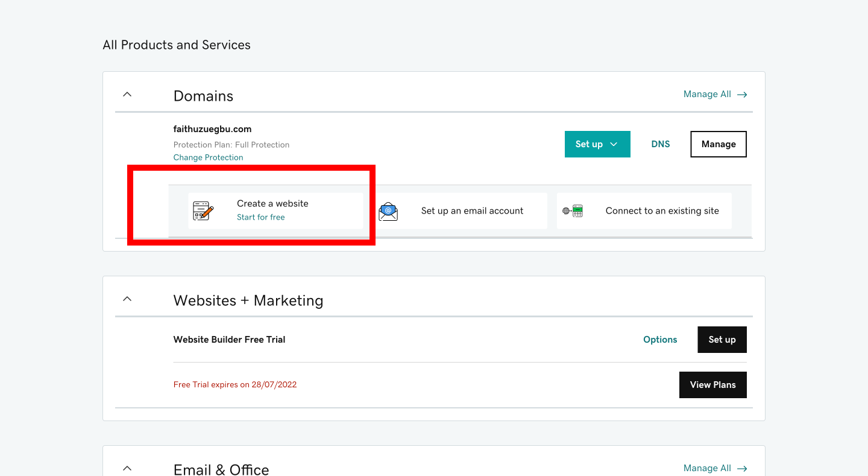Open the Set up dropdown for faithuzuegbu.com
This screenshot has width=868, height=476.
pos(597,144)
